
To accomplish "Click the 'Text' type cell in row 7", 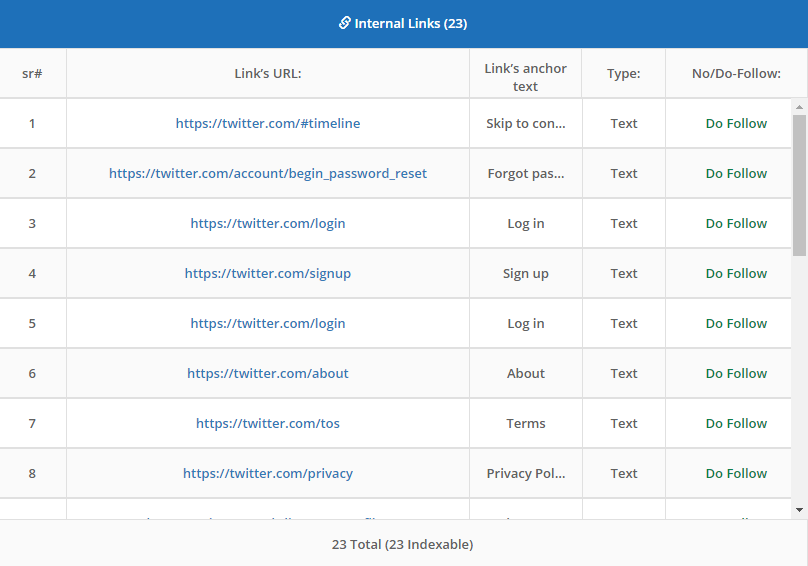I will (x=624, y=423).
